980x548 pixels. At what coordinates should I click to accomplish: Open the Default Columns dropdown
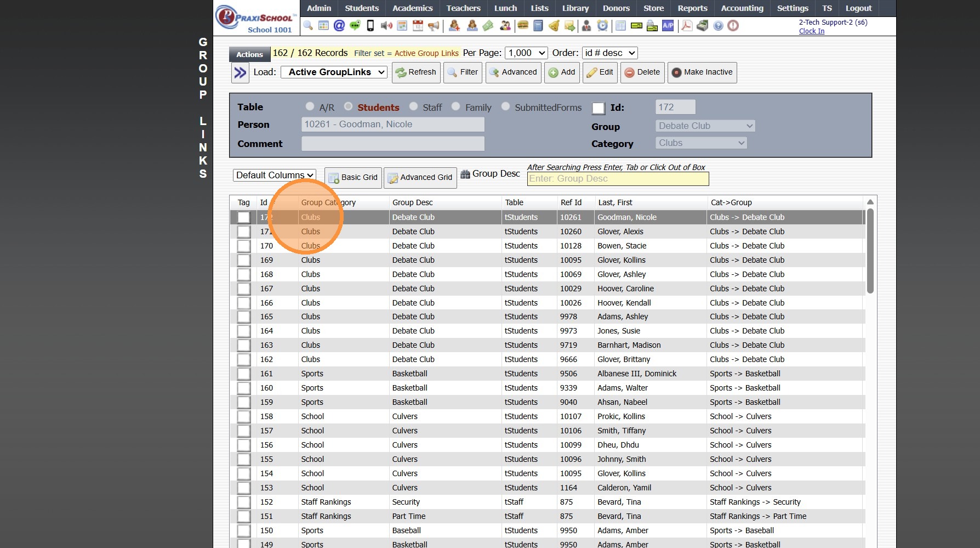275,176
